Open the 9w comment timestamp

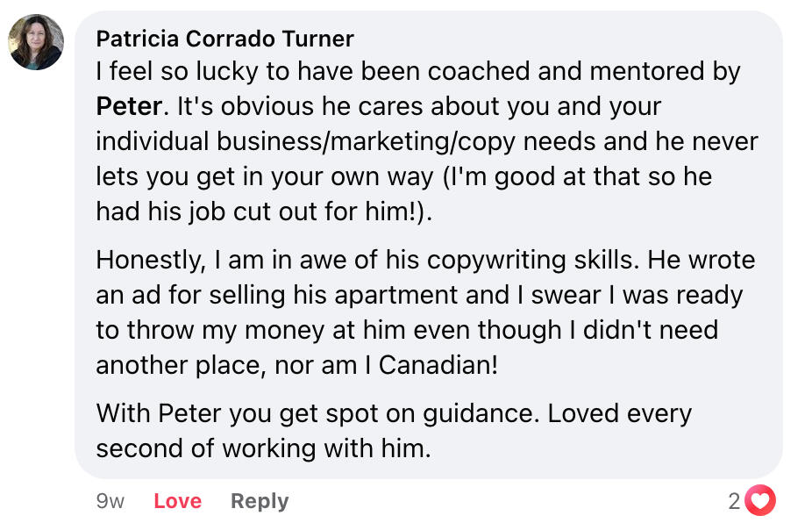110,501
